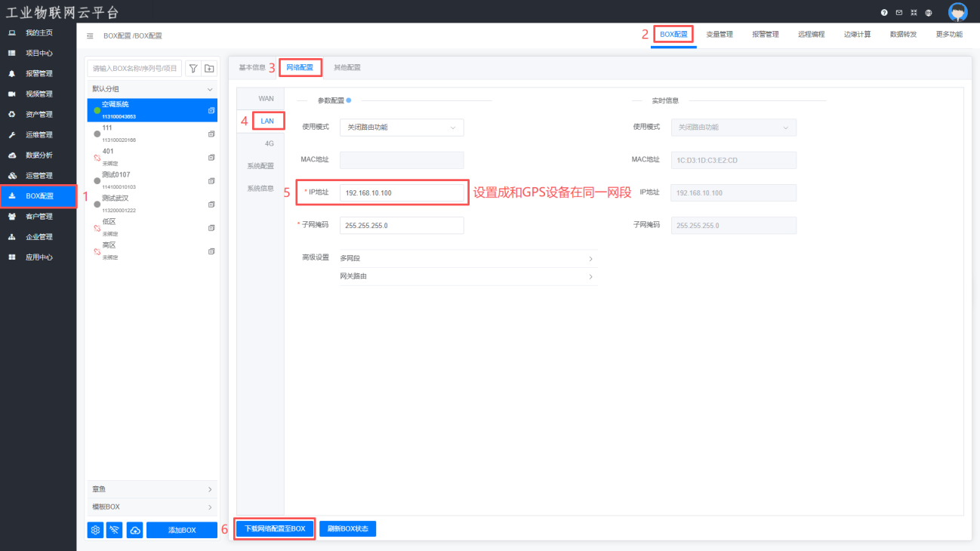This screenshot has width=980, height=551.
Task: Open the settings gear button at bottom left
Action: tap(96, 530)
